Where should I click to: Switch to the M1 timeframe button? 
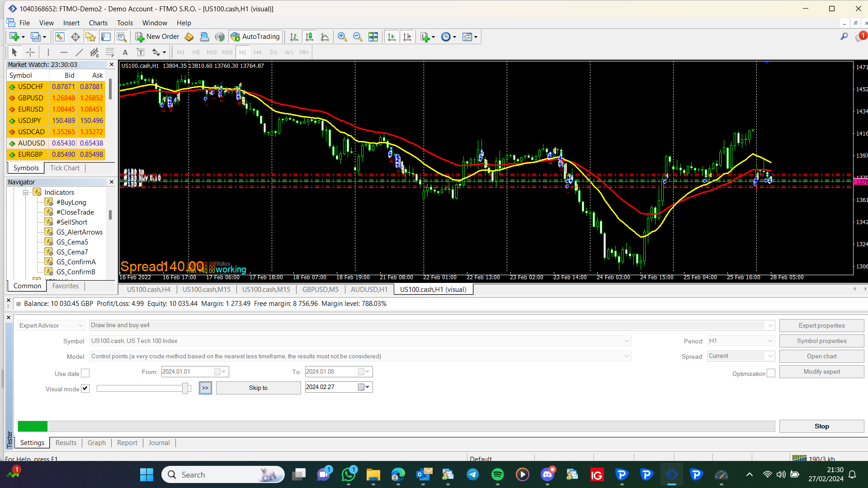181,52
